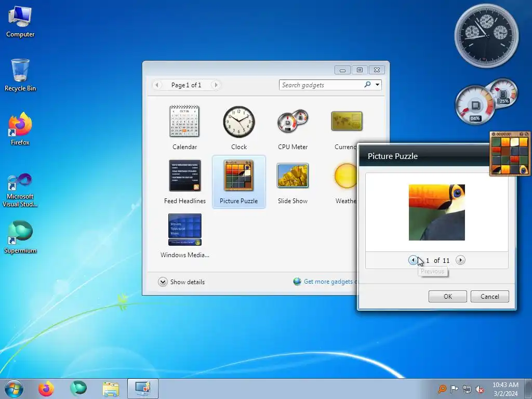Show the previous puzzle picture
The height and width of the screenshot is (399, 532).
[x=413, y=260]
